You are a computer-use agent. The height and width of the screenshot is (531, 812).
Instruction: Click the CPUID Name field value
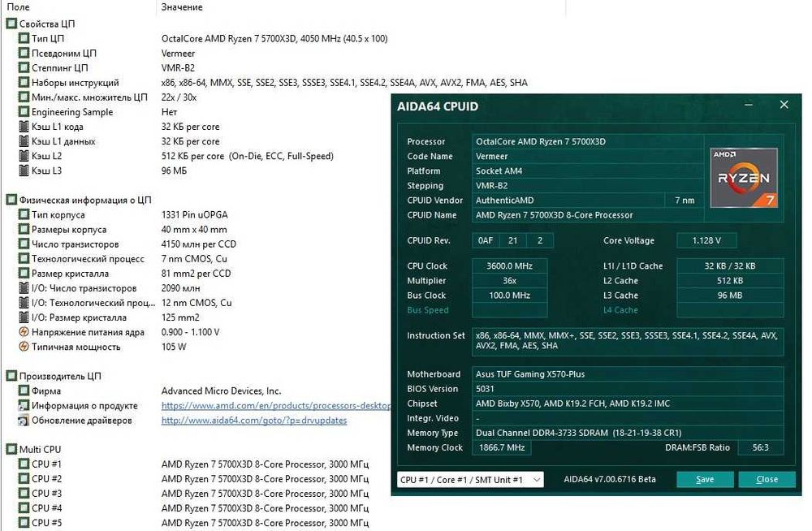(x=587, y=215)
